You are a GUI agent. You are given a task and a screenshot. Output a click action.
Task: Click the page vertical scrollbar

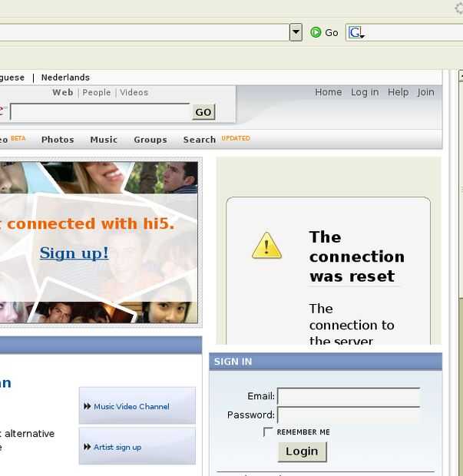click(461, 273)
